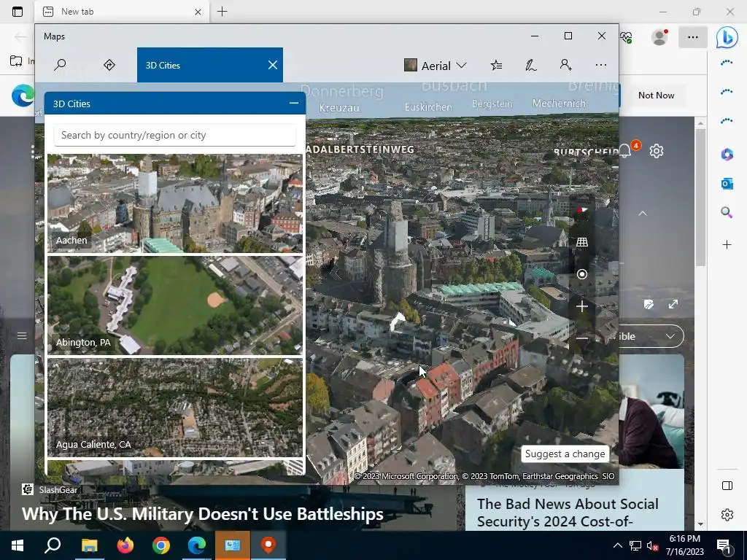Add an app to the Edge sidebar
Screen dimensions: 747x560
click(x=727, y=245)
